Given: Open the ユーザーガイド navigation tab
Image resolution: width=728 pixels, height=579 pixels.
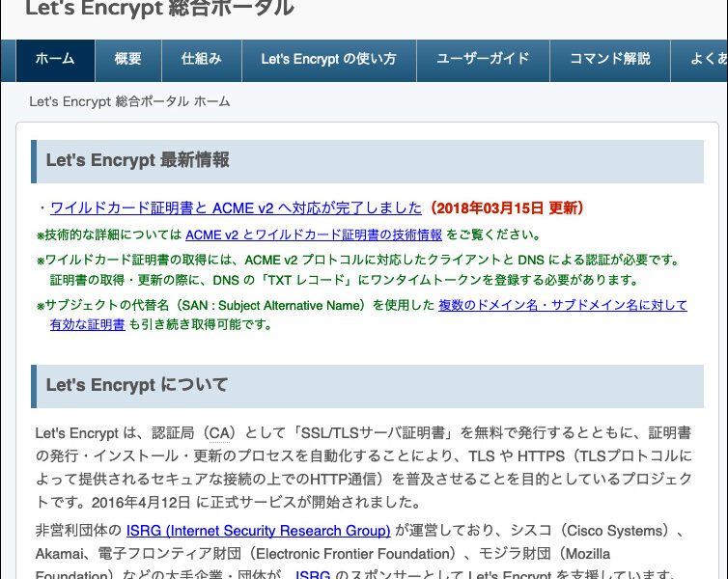Looking at the screenshot, I should [483, 61].
